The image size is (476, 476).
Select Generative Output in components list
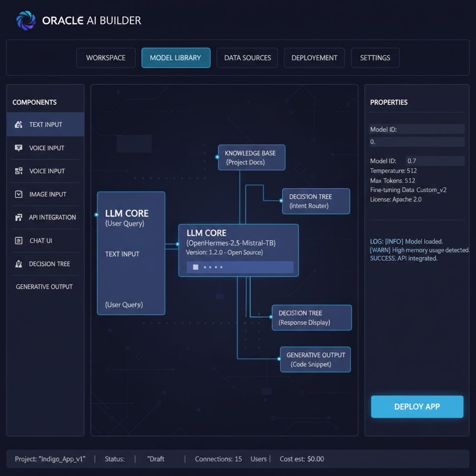[44, 287]
